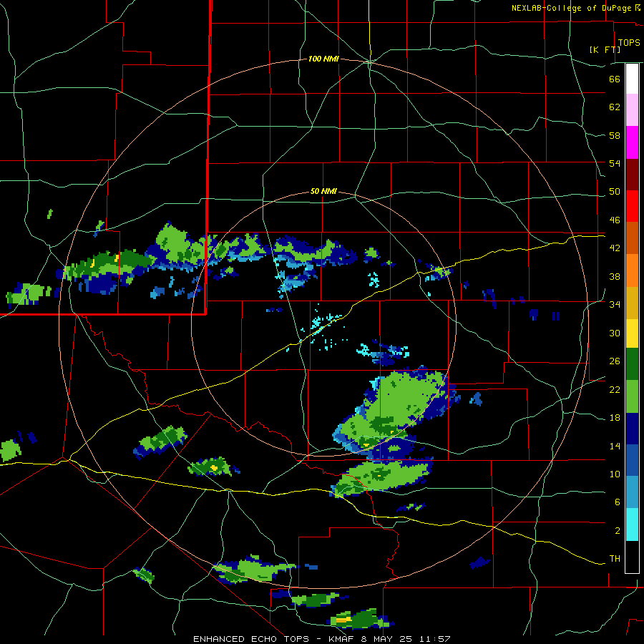The image size is (644, 644).
Task: Click the maroon legend swatch
Action: pyautogui.click(x=632, y=175)
